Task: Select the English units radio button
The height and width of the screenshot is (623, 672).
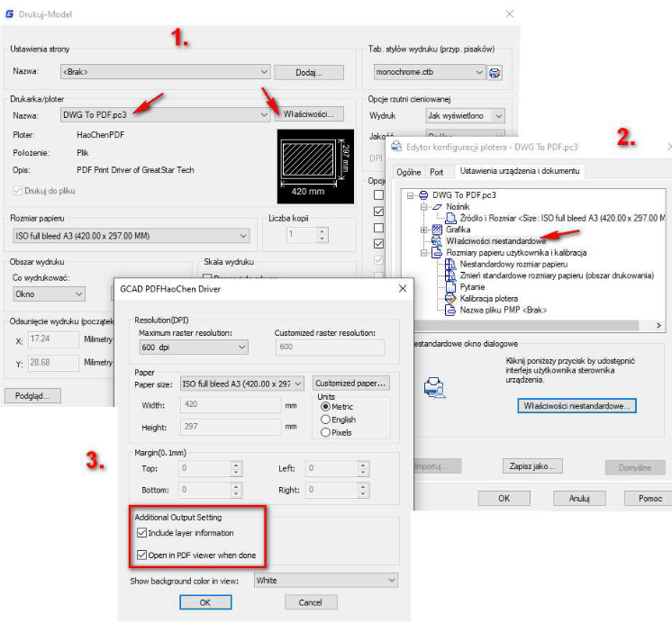Action: [325, 420]
